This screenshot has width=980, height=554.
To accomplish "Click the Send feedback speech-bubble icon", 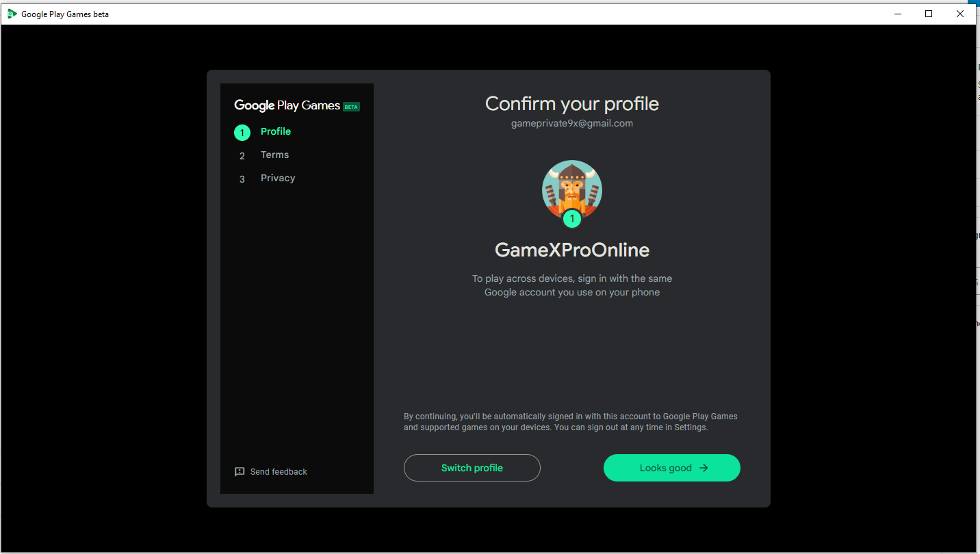I will (240, 471).
